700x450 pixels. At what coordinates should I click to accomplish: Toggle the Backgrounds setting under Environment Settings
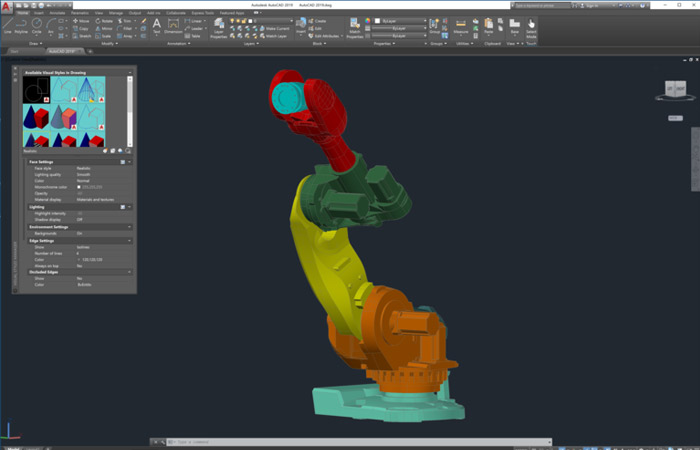[80, 233]
